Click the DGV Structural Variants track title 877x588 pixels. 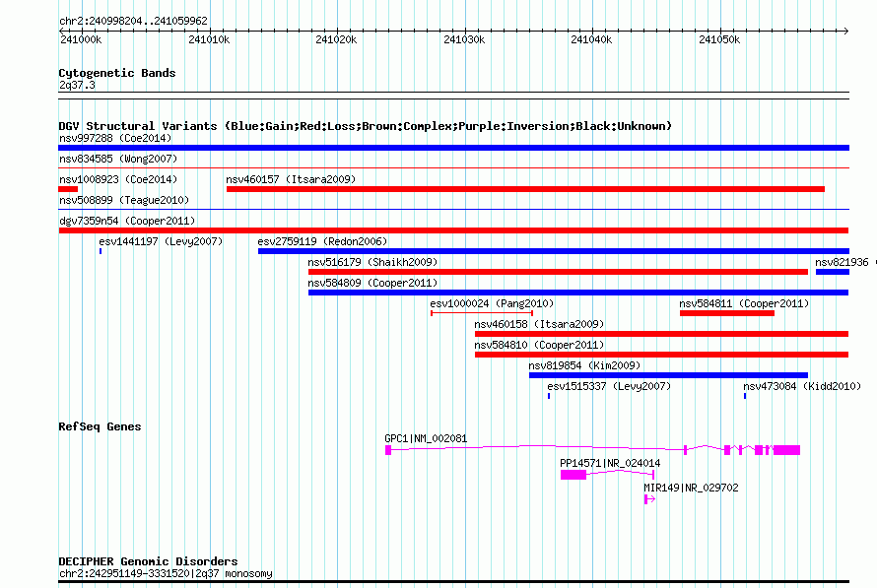(x=365, y=126)
